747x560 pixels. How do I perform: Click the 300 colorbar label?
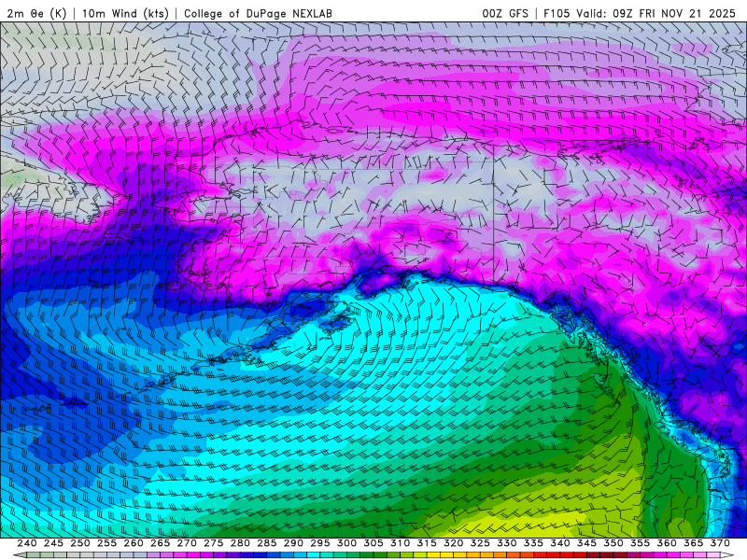tap(346, 543)
